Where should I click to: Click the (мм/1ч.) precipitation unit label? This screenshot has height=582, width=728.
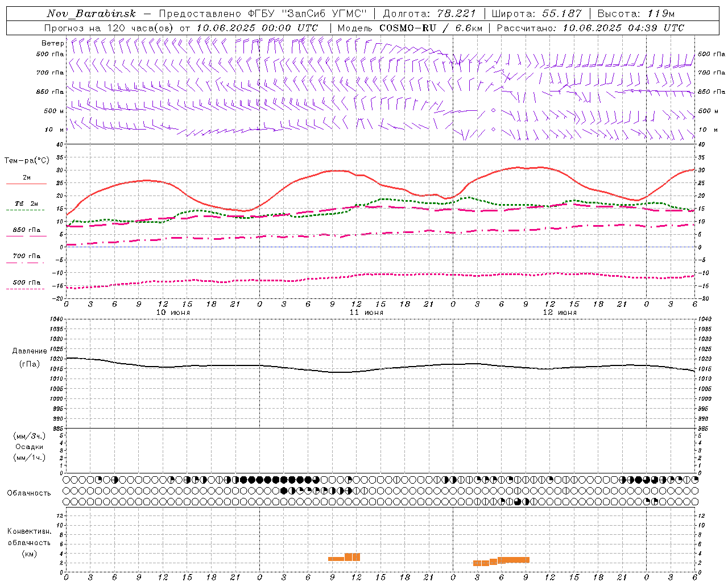click(x=30, y=458)
